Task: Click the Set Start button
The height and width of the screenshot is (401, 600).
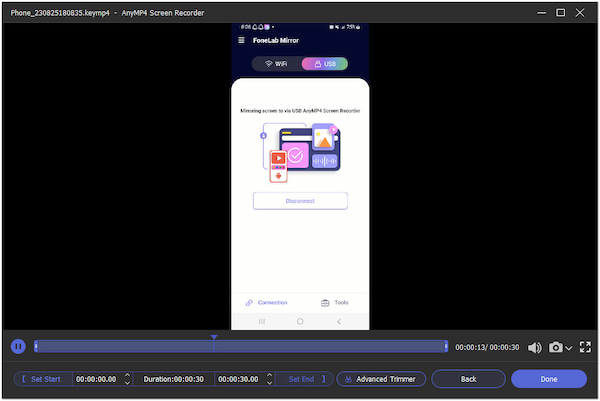Action: (x=42, y=379)
